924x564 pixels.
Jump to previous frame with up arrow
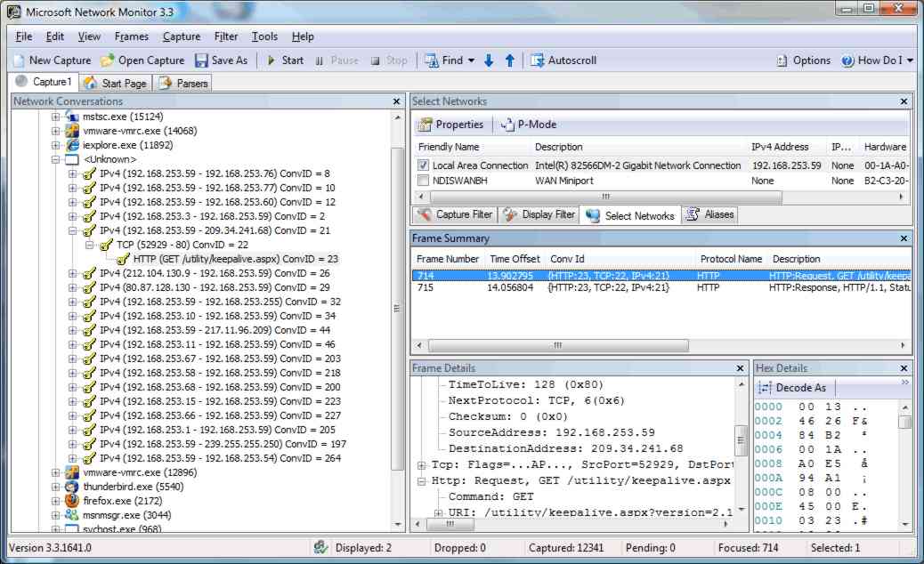(510, 60)
